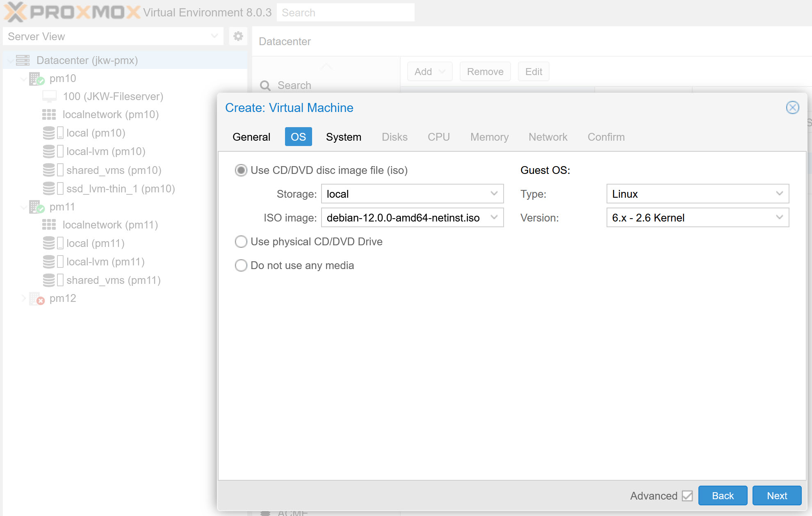Click the Next button
Viewport: 812px width, 516px height.
click(x=777, y=495)
